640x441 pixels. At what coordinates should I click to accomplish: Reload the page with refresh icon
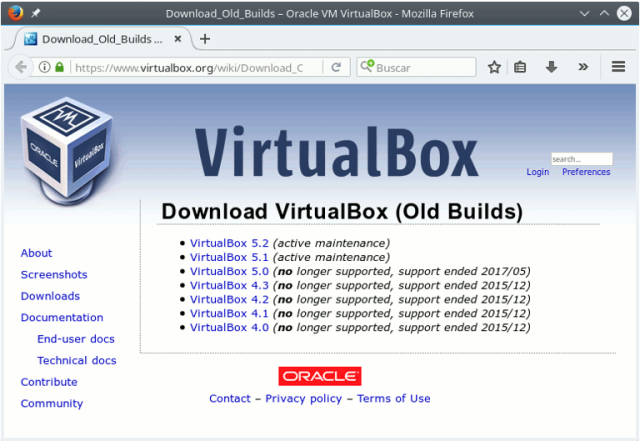(x=336, y=67)
